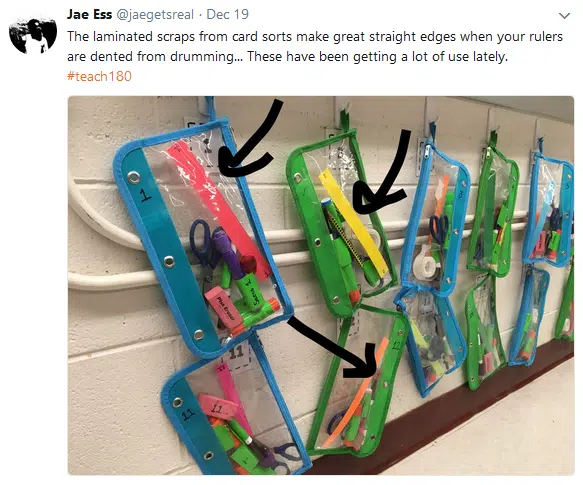Image resolution: width=583 pixels, height=485 pixels.
Task: Click the paper label numbered 11 on the wall
Action: [236, 355]
